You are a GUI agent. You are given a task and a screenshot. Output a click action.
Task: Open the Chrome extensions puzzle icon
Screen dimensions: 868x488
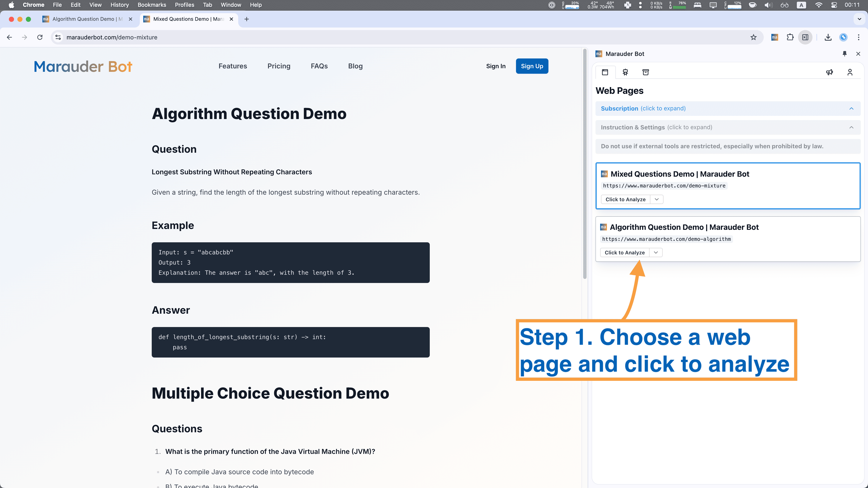790,37
